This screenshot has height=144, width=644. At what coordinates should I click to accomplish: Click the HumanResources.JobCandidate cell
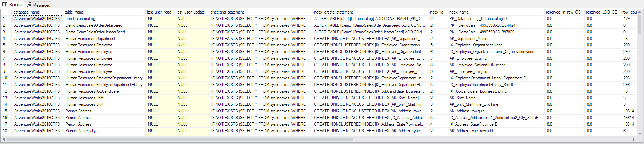click(104, 91)
